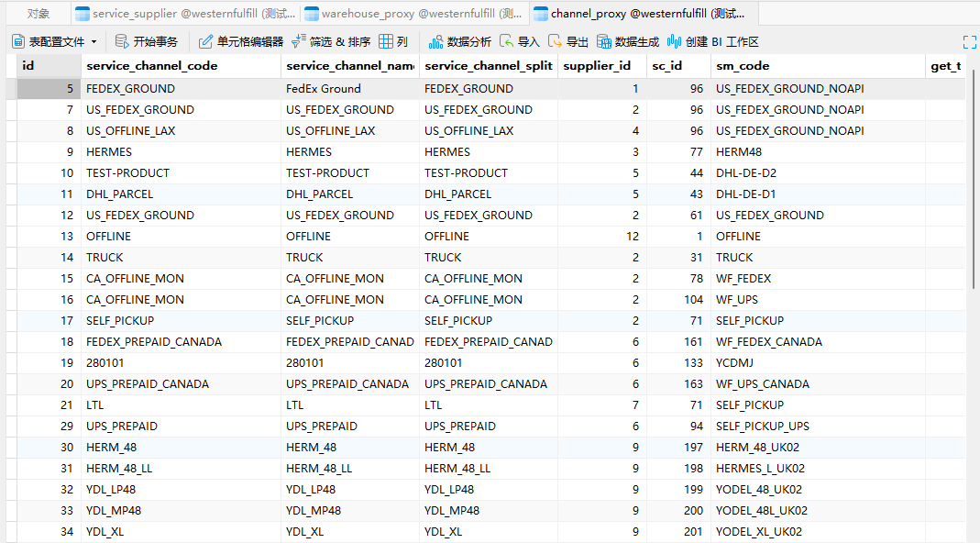
Task: Click the 导出 label
Action: pos(577,42)
